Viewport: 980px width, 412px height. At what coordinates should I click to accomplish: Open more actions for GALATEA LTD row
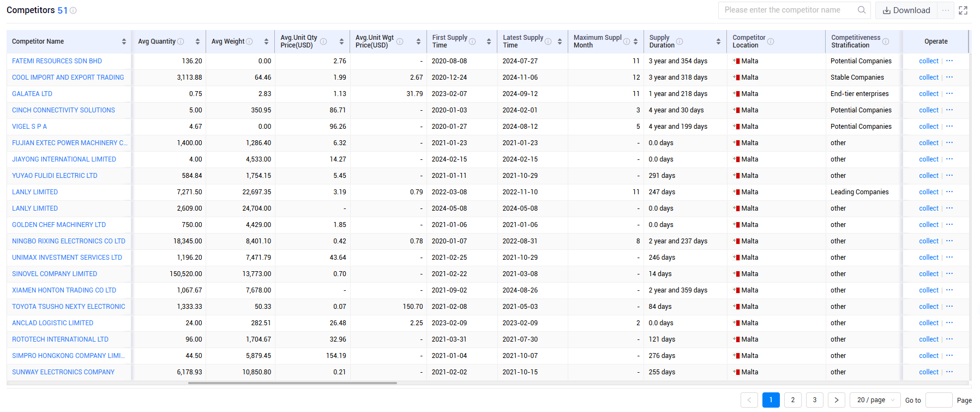[x=949, y=93]
